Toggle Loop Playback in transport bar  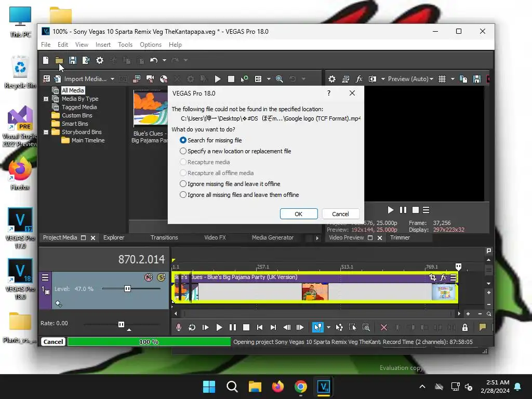coord(192,327)
